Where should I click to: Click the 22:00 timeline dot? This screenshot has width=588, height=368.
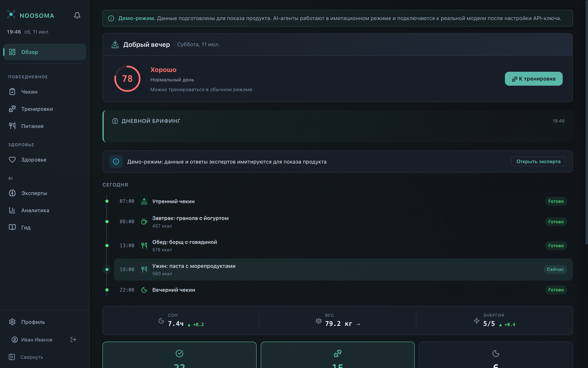pos(107,290)
